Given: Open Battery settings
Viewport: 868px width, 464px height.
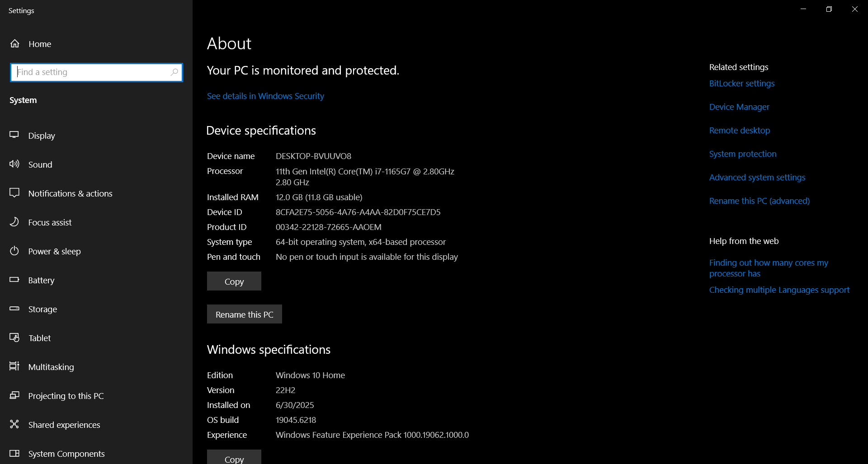Looking at the screenshot, I should click(96, 280).
